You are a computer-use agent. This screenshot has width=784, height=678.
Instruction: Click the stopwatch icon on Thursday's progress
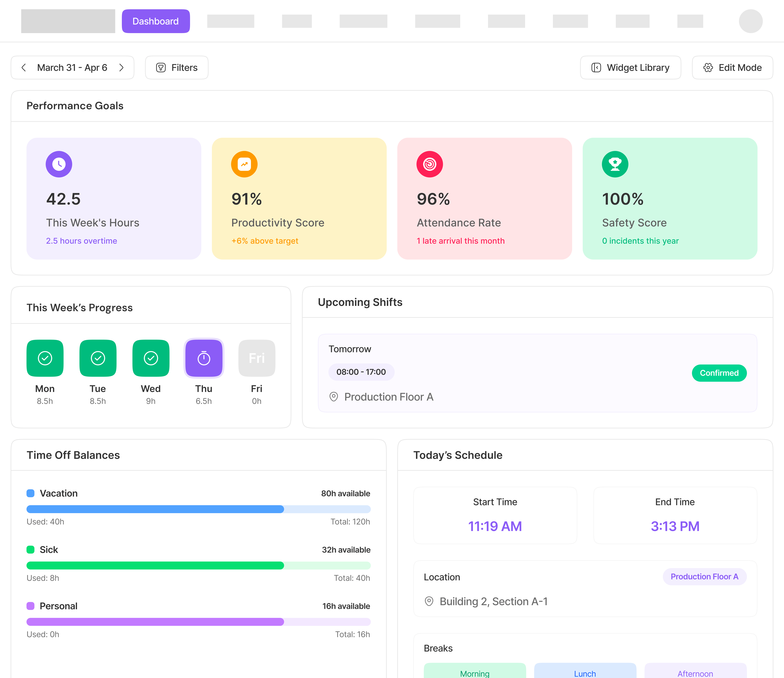204,358
